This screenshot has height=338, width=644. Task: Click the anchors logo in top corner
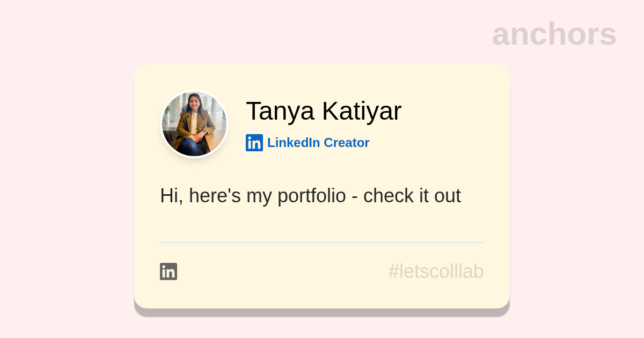(x=554, y=34)
